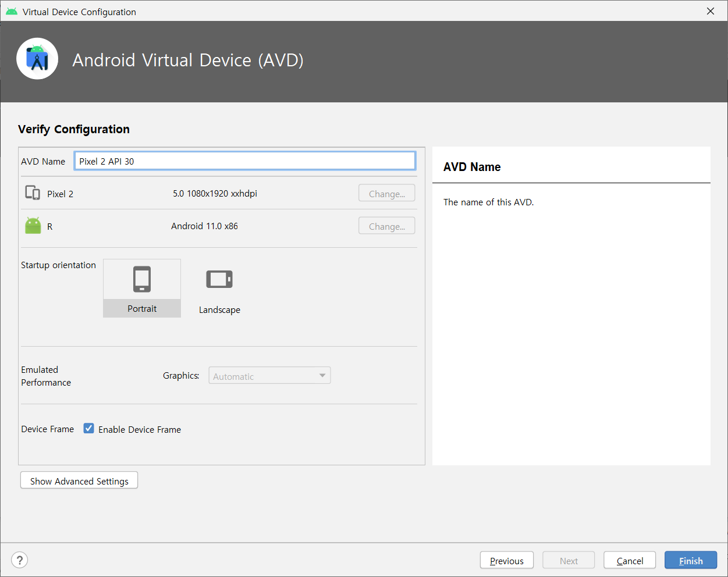Click the 'Device Frame' label
This screenshot has height=577, width=728.
(x=48, y=429)
